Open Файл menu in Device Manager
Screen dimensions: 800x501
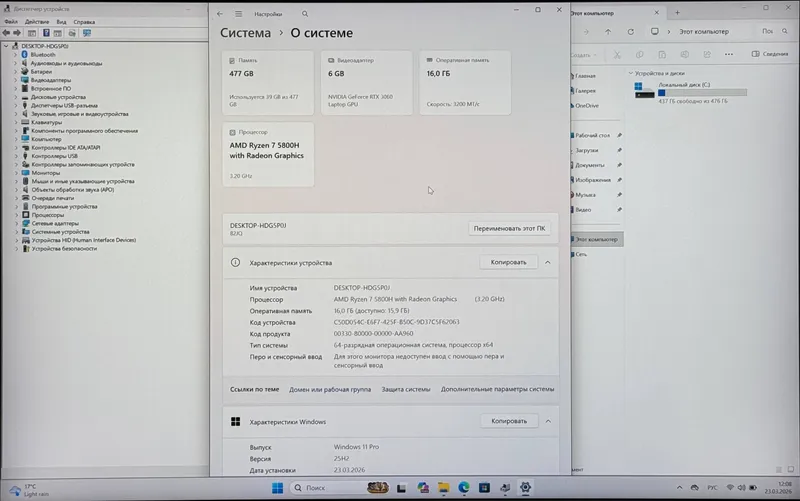[x=11, y=22]
